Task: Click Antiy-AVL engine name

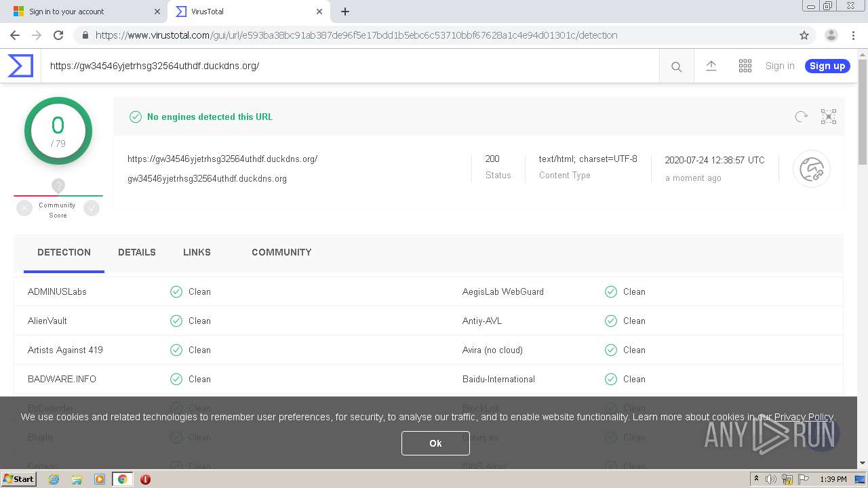Action: [x=482, y=321]
